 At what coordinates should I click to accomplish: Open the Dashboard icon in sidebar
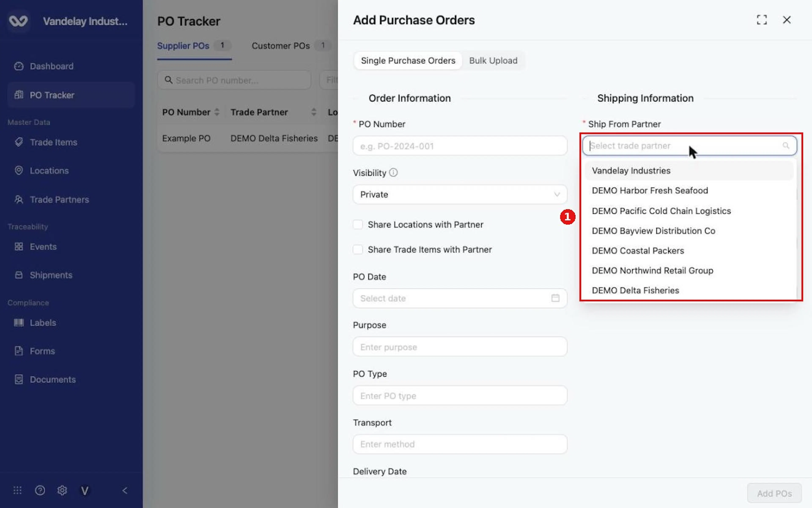coord(19,66)
